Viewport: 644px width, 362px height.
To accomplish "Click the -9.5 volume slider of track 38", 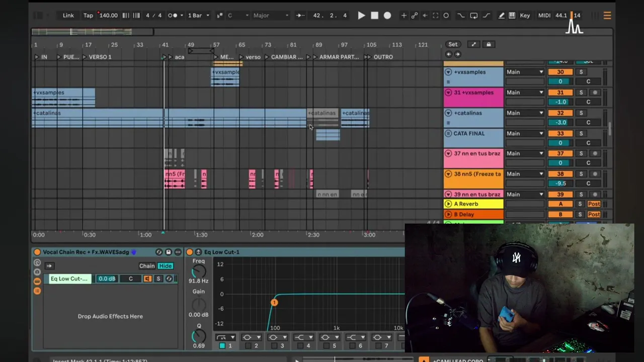I will (x=560, y=184).
